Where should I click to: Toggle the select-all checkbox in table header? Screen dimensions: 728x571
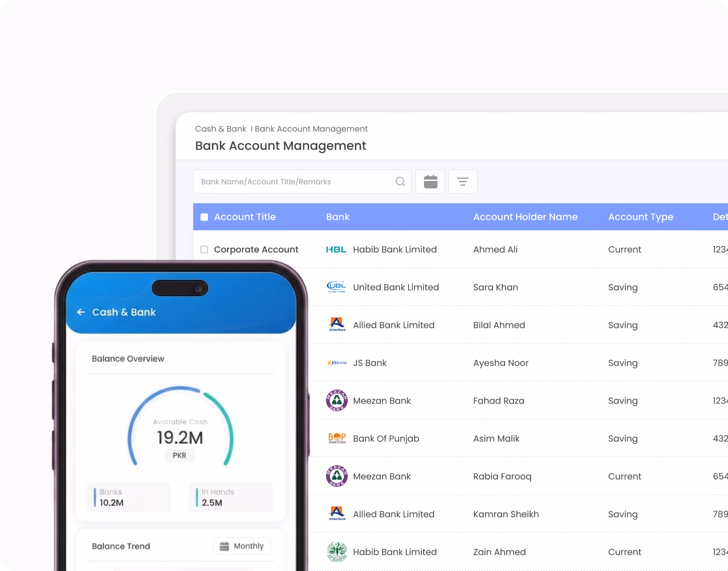point(204,217)
